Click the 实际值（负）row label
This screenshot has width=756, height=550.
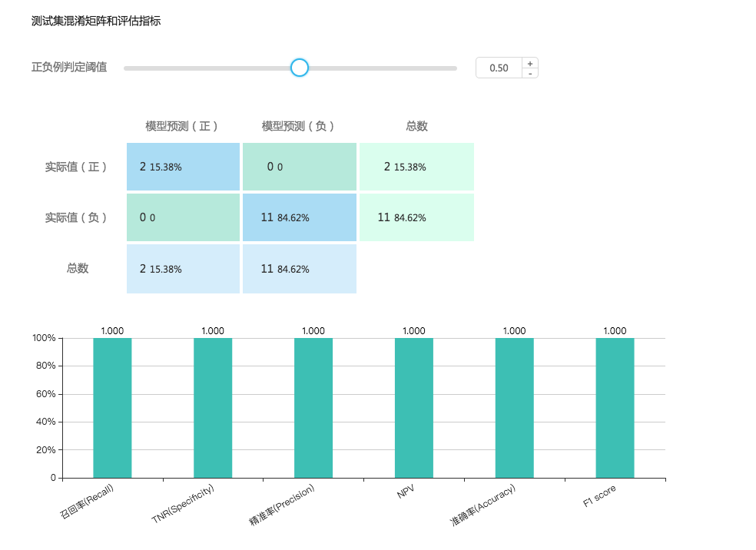(76, 217)
